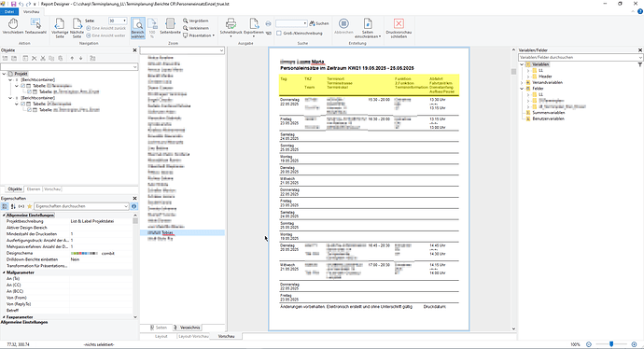Toggle checkbox of first nested Tabelle

[x=29, y=92]
